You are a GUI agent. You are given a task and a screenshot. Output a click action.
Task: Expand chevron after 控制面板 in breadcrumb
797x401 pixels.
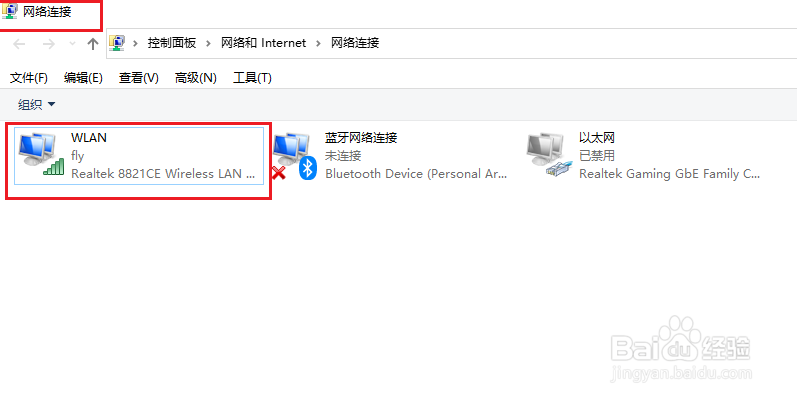point(208,43)
